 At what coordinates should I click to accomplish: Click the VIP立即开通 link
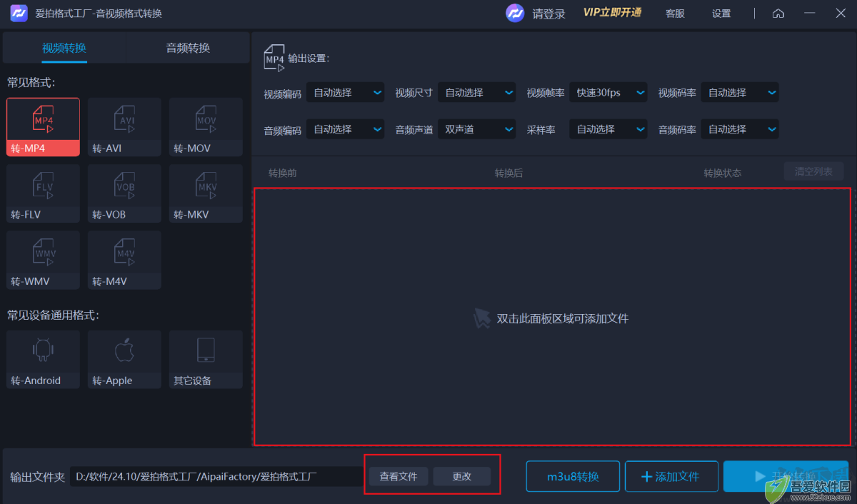(612, 13)
